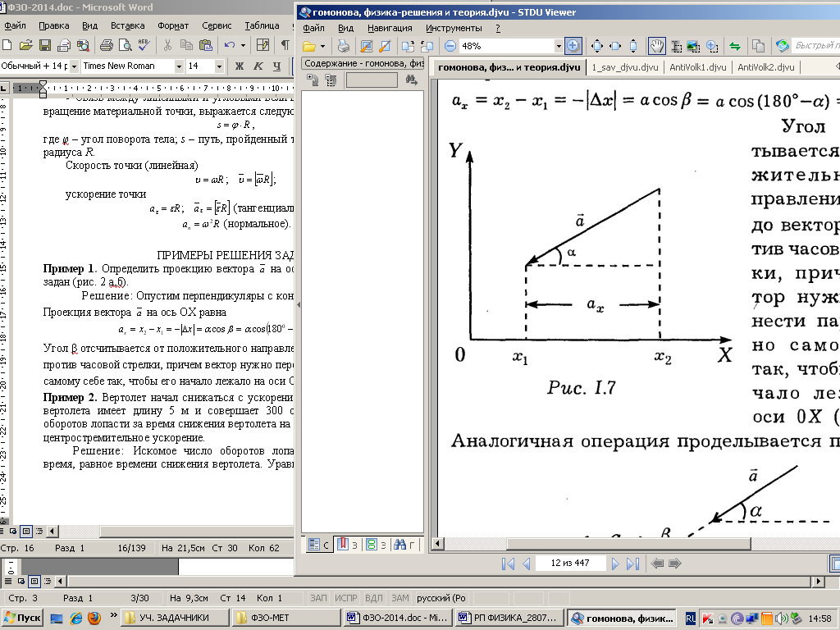Click the Paste clipboard icon in Word
The width and height of the screenshot is (840, 630).
tap(204, 46)
